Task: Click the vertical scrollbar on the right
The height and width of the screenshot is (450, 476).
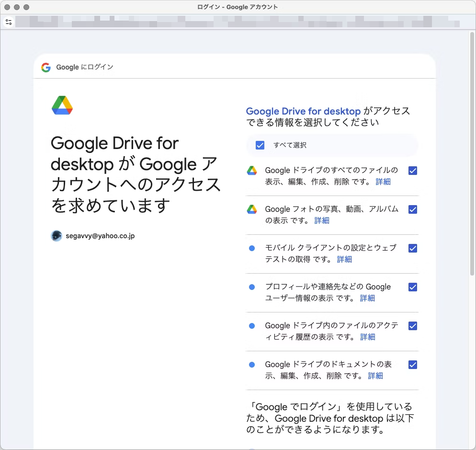Action: coord(472,154)
